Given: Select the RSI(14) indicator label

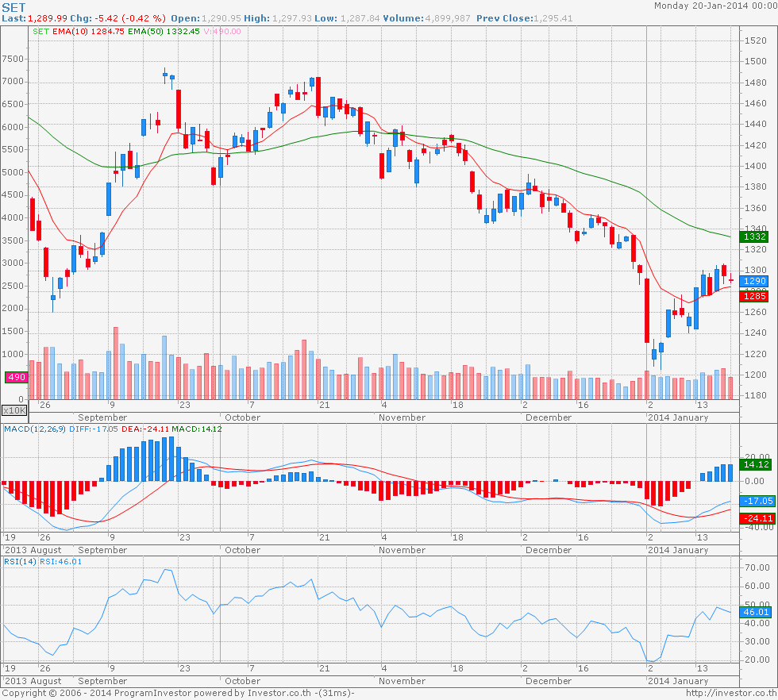Looking at the screenshot, I should (20, 562).
